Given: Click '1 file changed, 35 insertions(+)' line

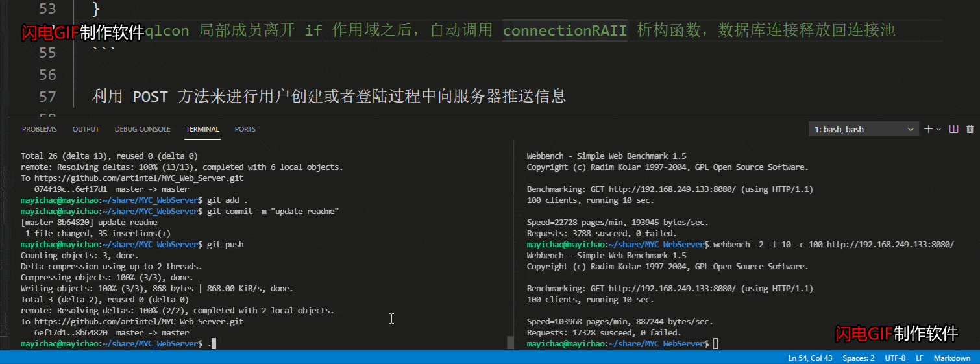Looking at the screenshot, I should [97, 234].
